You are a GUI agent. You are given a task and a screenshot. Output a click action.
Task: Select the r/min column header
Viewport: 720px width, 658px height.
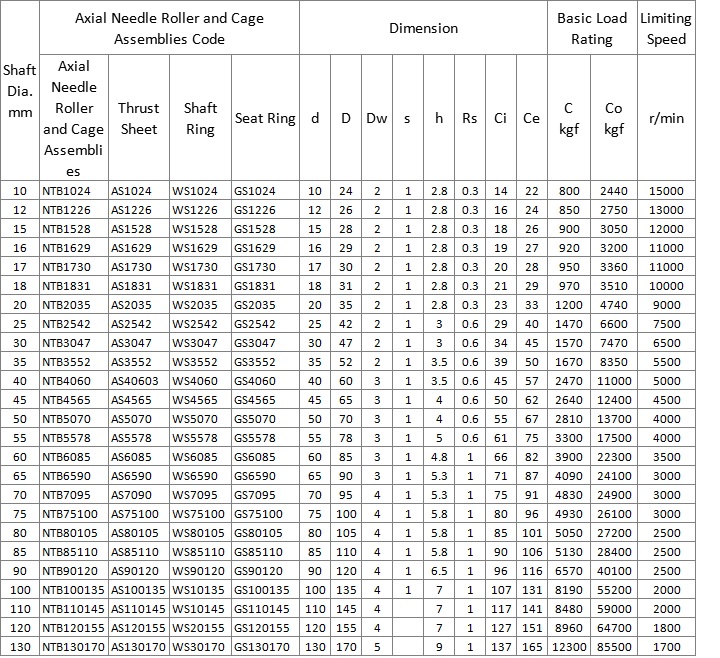[x=666, y=118]
